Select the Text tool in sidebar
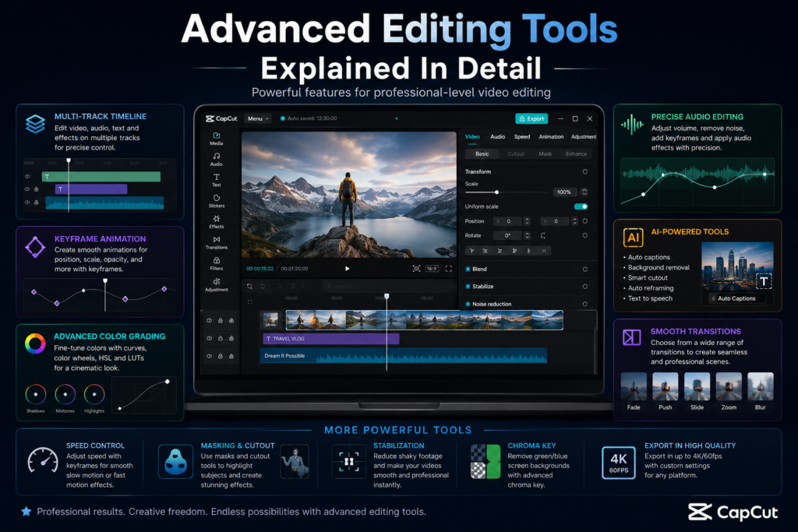Image resolution: width=798 pixels, height=532 pixels. pyautogui.click(x=217, y=180)
